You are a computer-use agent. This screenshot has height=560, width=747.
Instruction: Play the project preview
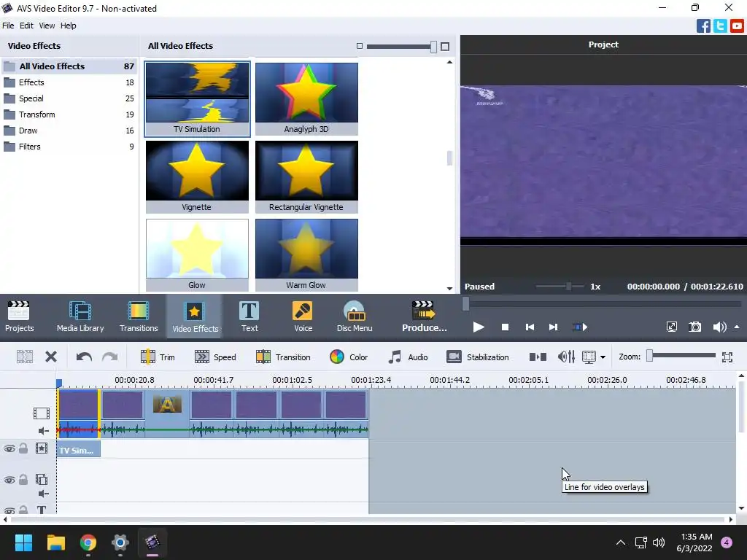(x=479, y=327)
